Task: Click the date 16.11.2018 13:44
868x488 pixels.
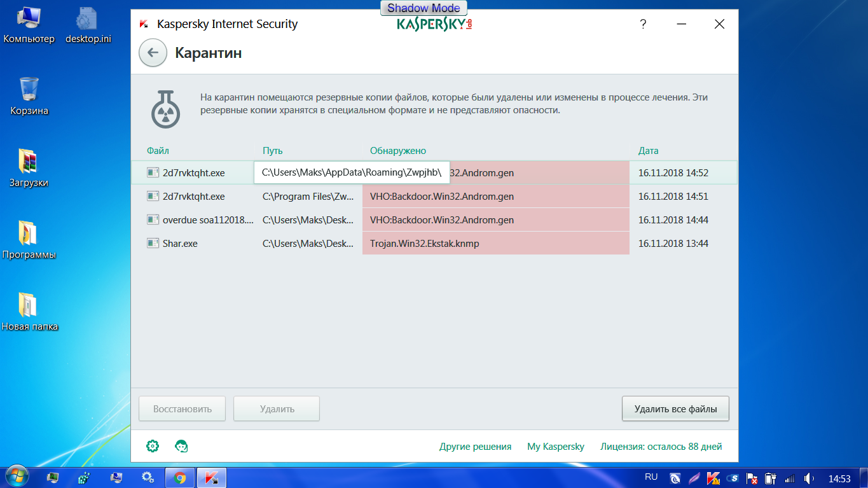Action: tap(673, 244)
